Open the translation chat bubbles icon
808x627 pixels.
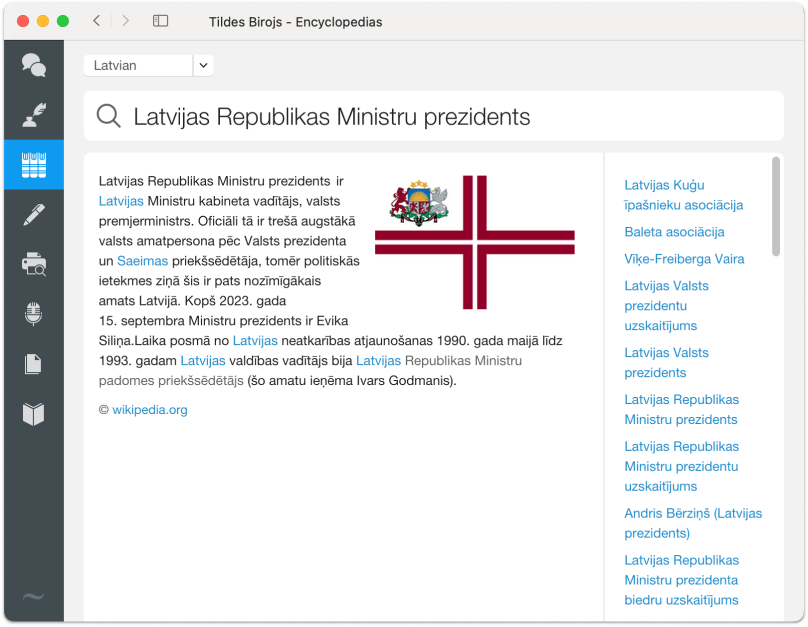pos(34,66)
